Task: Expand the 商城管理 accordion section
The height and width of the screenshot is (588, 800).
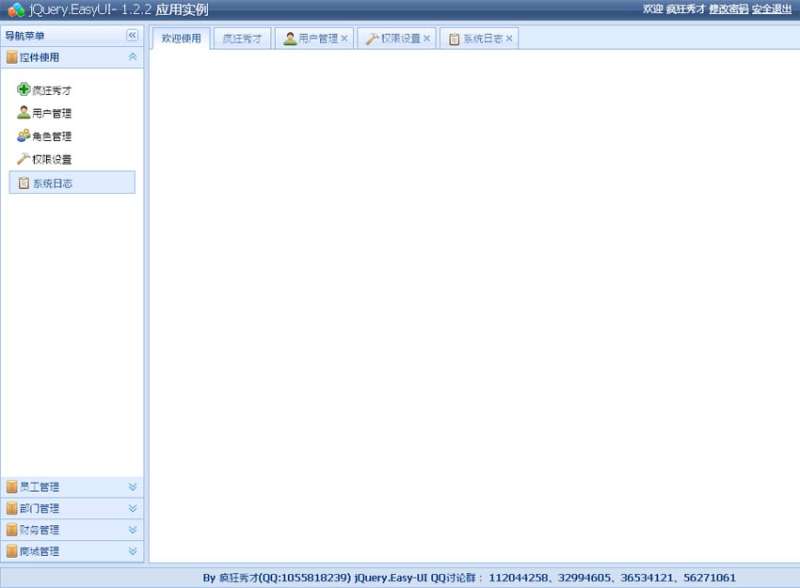Action: (132, 551)
